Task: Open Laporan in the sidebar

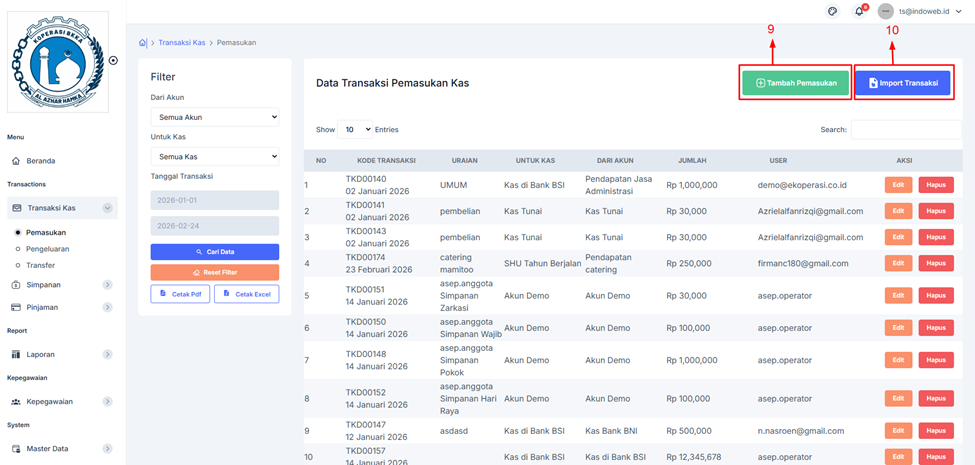Action: point(40,354)
